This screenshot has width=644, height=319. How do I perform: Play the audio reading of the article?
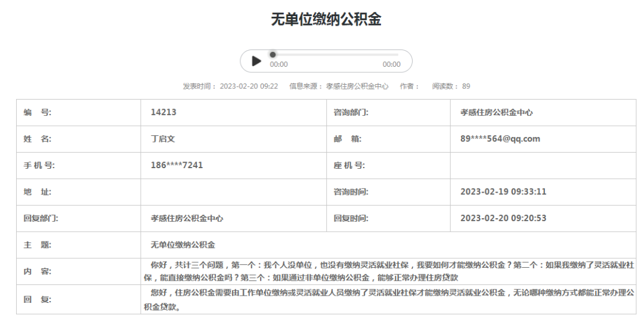pos(256,61)
